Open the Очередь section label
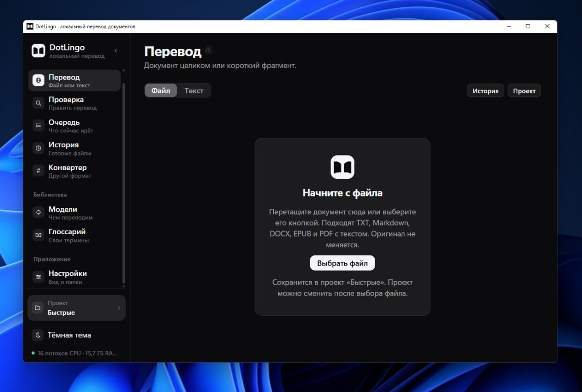 (64, 122)
